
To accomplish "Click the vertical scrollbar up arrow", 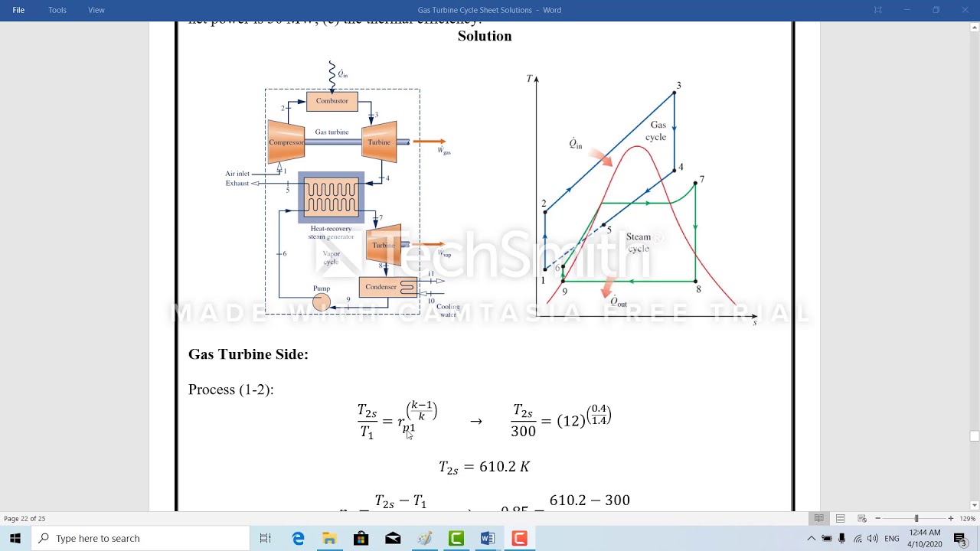I will pyautogui.click(x=975, y=27).
